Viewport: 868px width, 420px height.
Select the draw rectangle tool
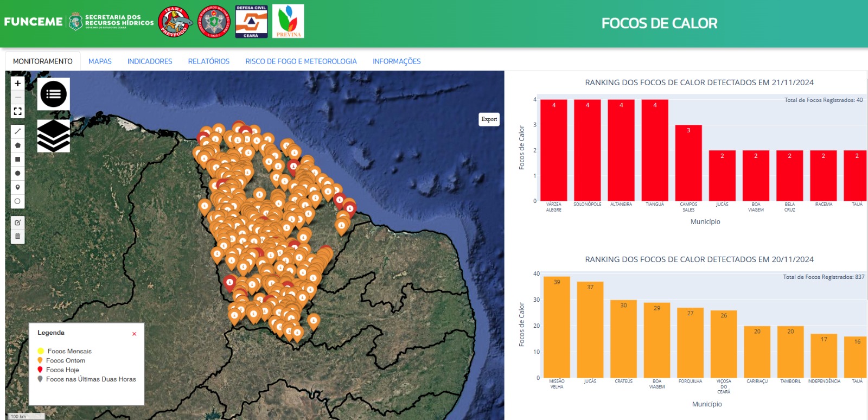coord(18,160)
